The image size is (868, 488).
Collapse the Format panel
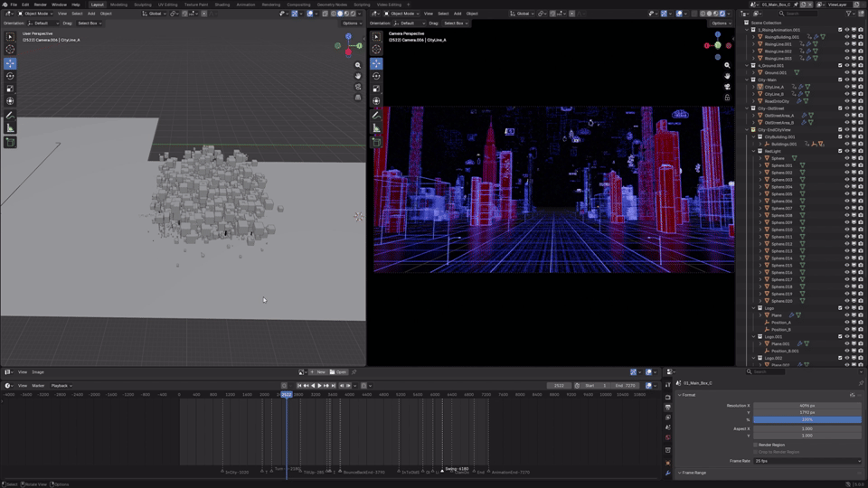679,395
